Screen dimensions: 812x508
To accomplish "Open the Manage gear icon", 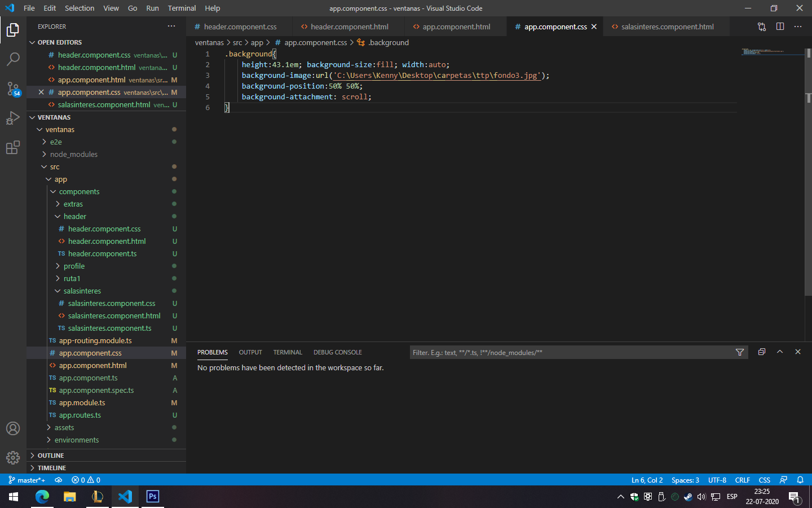I will click(13, 458).
